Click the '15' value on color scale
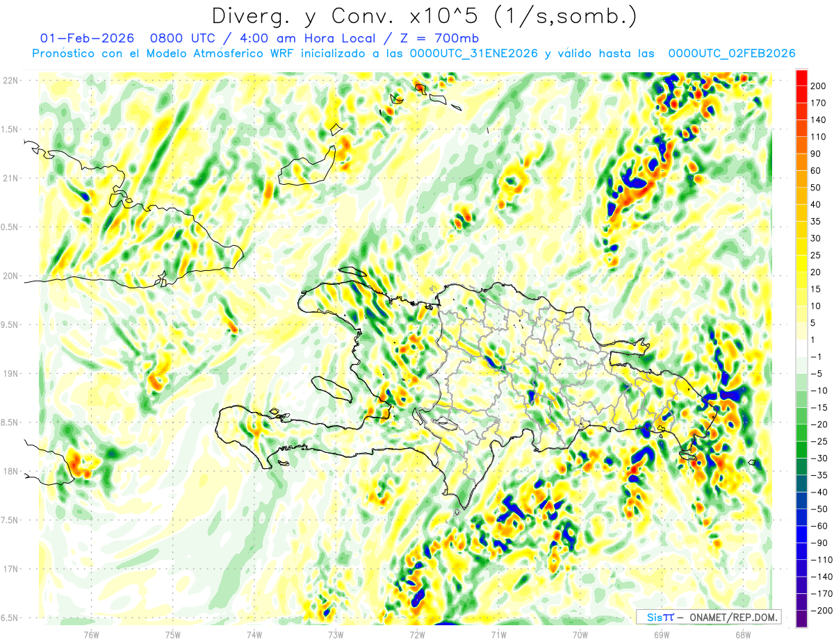This screenshot has height=644, width=834. pyautogui.click(x=816, y=289)
